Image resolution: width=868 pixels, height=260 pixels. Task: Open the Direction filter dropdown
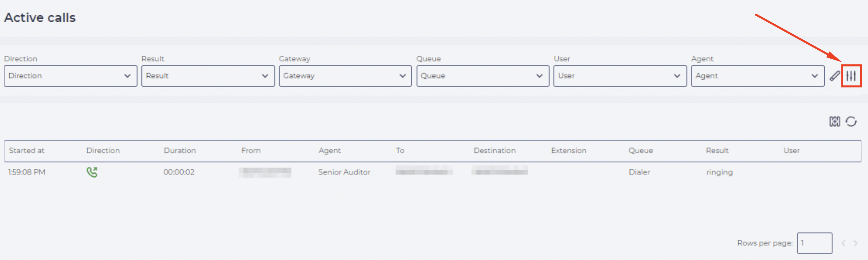point(70,76)
